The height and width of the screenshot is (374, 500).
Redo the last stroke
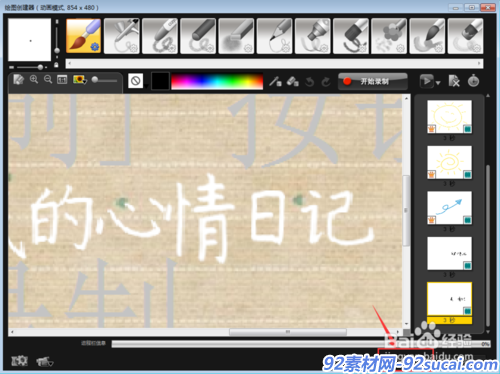click(x=326, y=82)
